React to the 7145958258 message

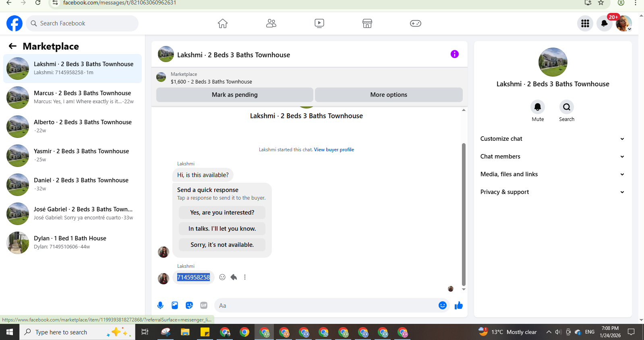pos(222,277)
